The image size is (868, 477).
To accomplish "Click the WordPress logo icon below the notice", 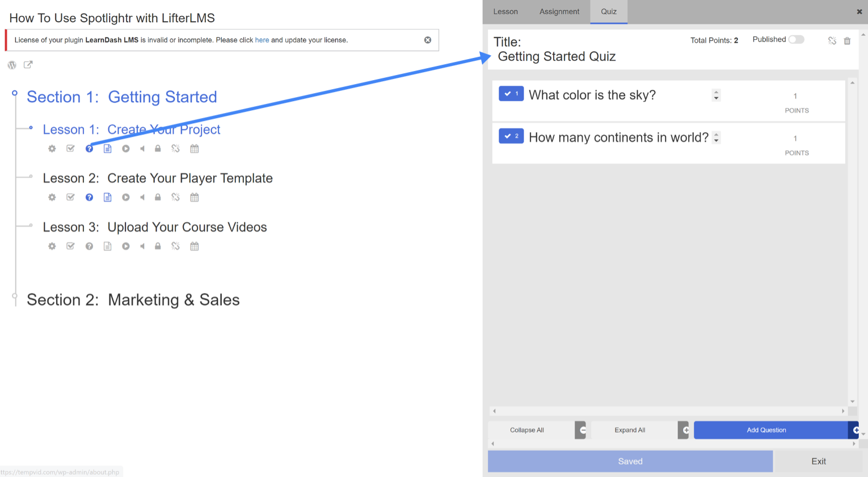I will coord(12,65).
